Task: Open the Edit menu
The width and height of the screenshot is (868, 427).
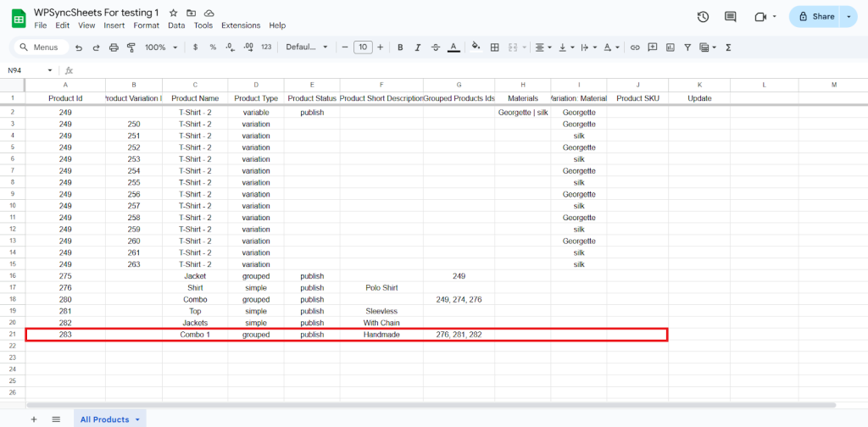Action: click(63, 25)
